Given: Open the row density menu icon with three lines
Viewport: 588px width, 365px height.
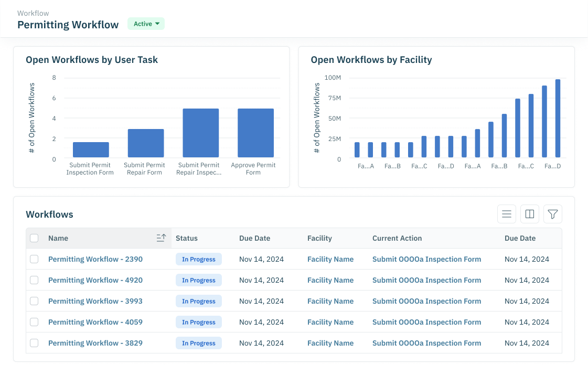Looking at the screenshot, I should [x=507, y=214].
